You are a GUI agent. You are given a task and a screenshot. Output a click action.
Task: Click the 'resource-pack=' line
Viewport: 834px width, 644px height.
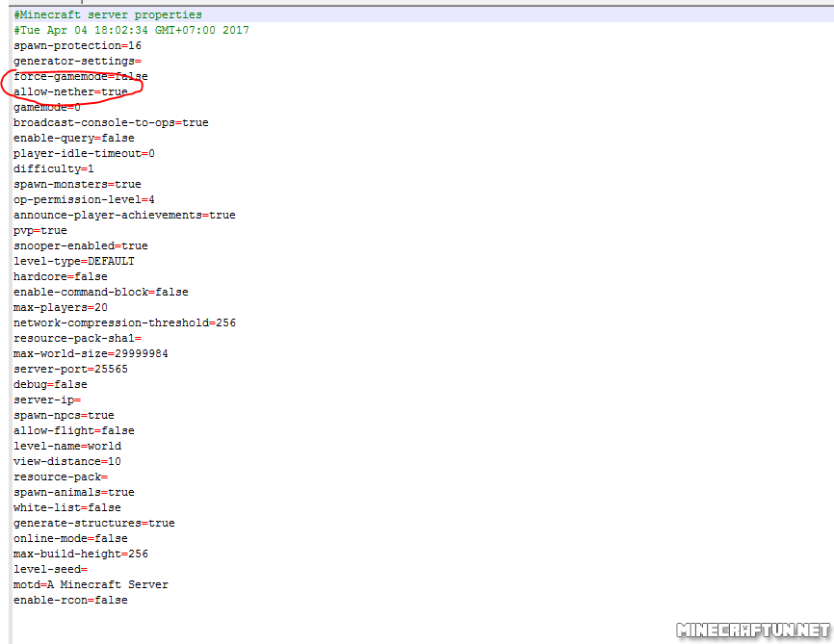point(61,477)
